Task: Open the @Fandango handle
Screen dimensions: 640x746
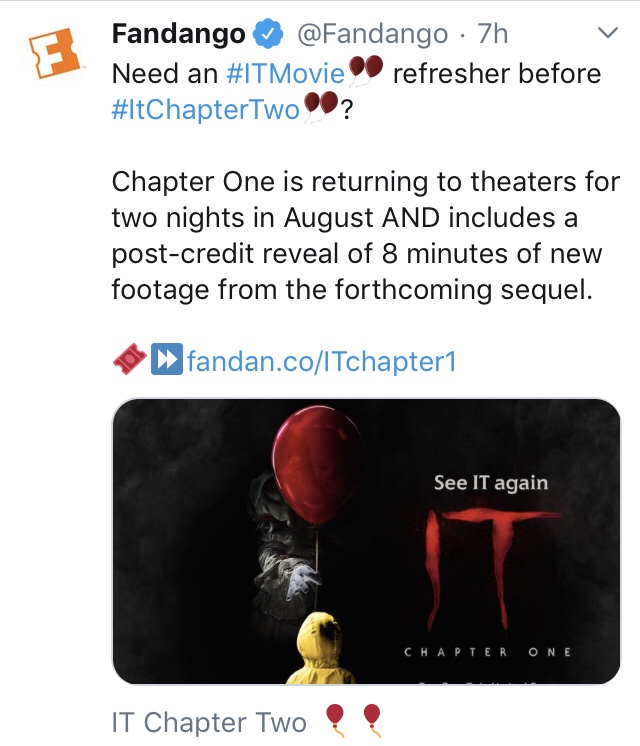Action: coord(373,34)
